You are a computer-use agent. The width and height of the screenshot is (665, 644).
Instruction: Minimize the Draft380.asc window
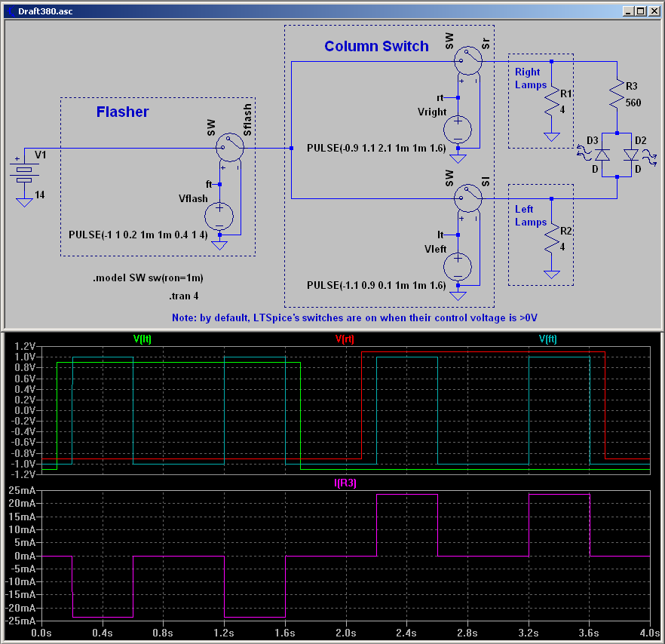[x=629, y=11]
